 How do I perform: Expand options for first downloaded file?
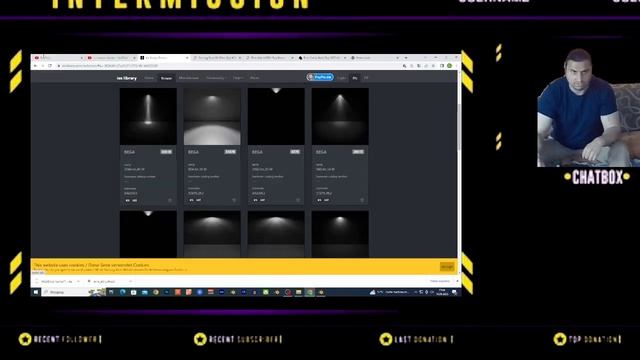[x=78, y=281]
